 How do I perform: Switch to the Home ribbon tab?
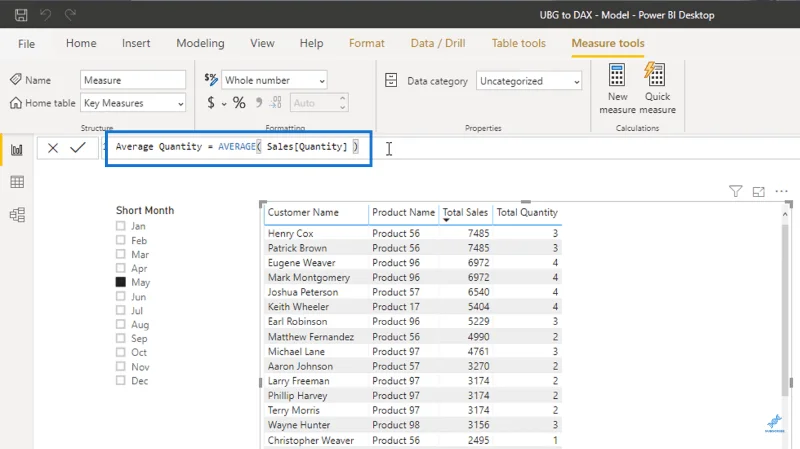tap(81, 43)
